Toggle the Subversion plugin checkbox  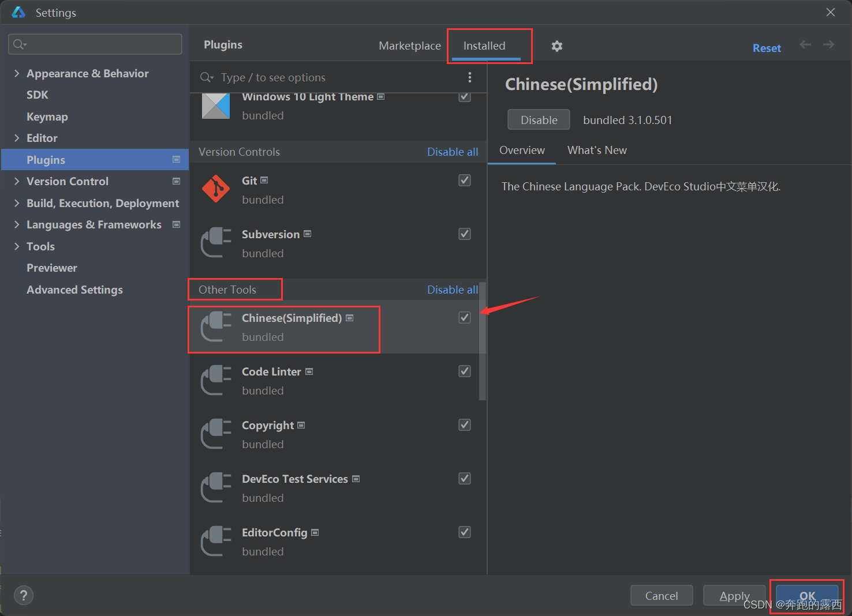pyautogui.click(x=465, y=234)
